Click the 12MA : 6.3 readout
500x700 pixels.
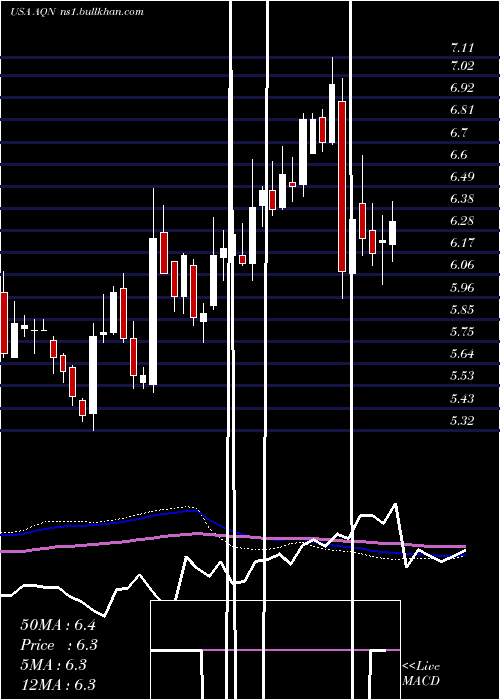[58, 685]
